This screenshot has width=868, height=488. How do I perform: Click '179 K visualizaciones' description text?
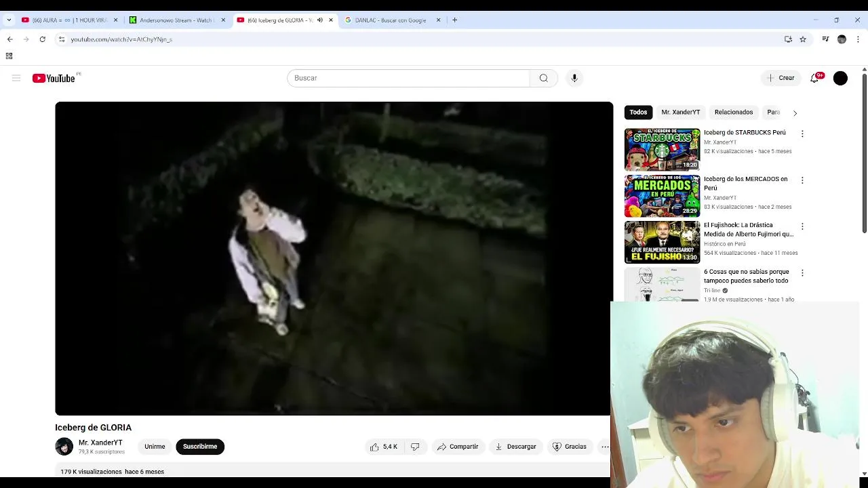pos(91,472)
